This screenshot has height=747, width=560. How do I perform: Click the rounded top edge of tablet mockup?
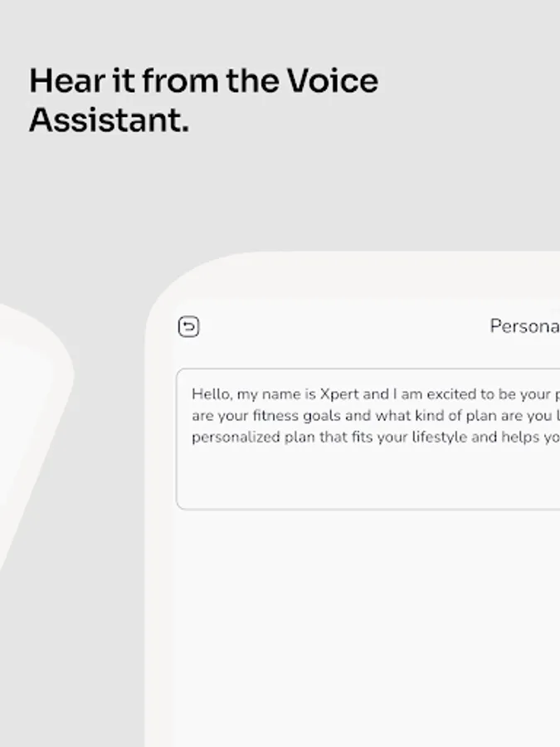tap(362, 266)
